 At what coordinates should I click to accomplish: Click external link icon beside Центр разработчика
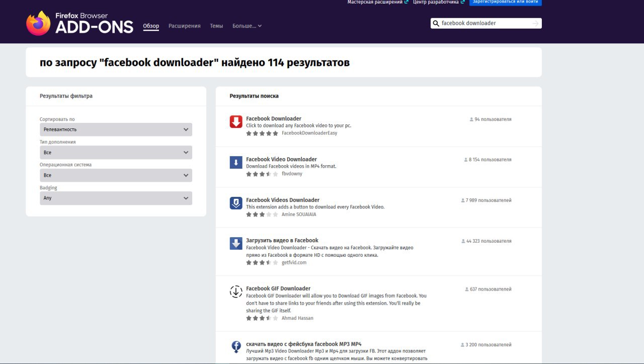462,2
